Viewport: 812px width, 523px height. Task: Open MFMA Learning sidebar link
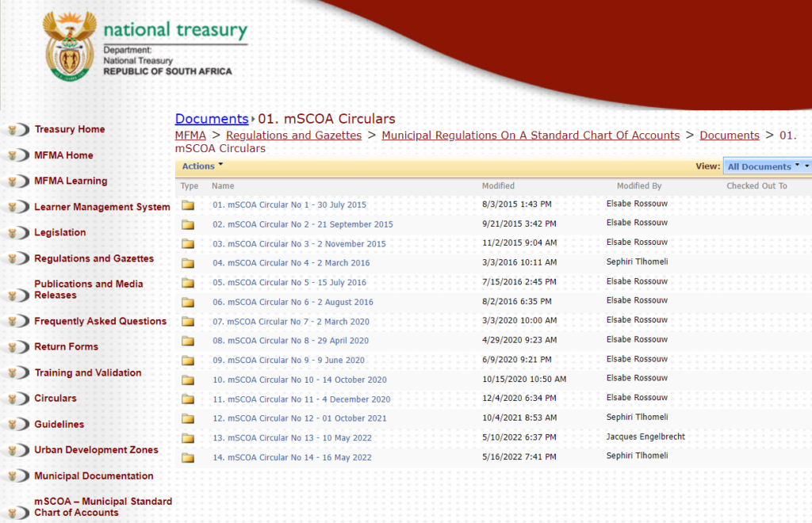71,181
